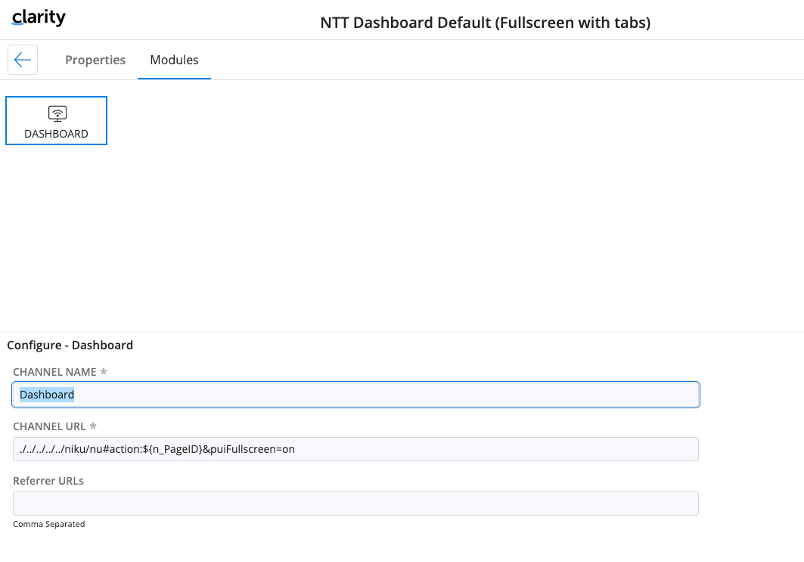Select the Dashboard module tile

(56, 121)
